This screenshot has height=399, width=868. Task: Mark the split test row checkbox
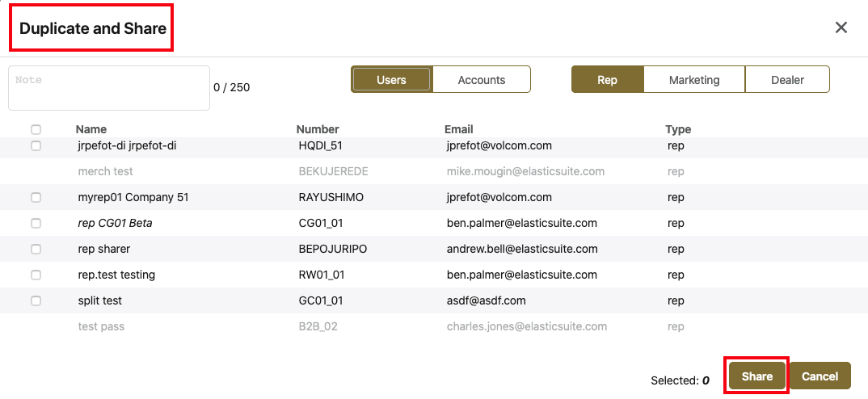point(36,300)
